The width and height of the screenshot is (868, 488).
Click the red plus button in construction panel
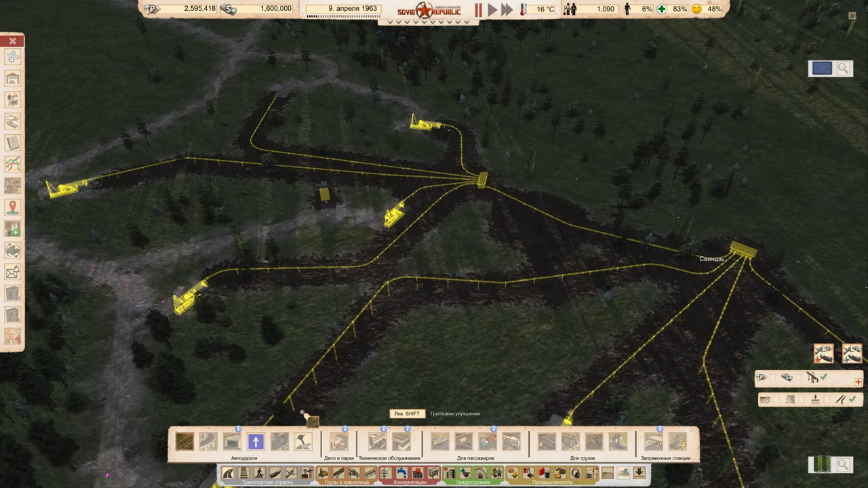point(858,382)
